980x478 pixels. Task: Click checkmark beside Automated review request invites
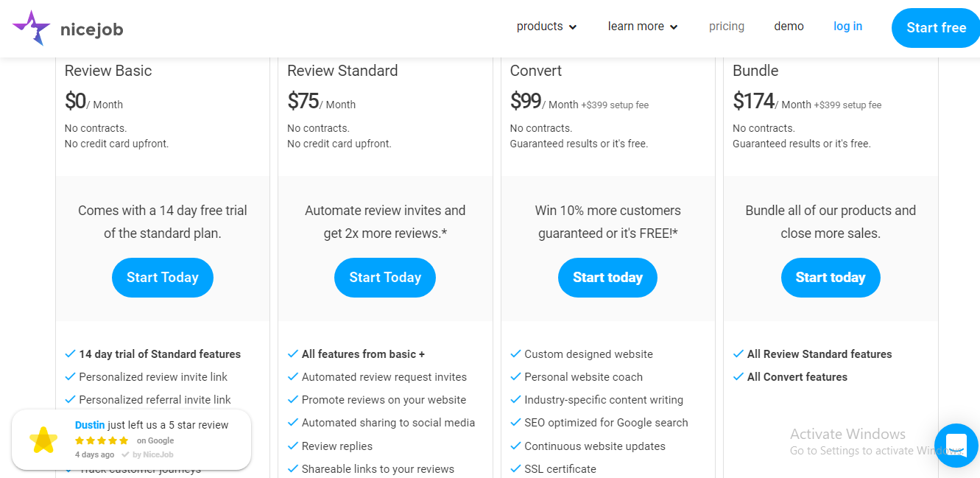293,377
